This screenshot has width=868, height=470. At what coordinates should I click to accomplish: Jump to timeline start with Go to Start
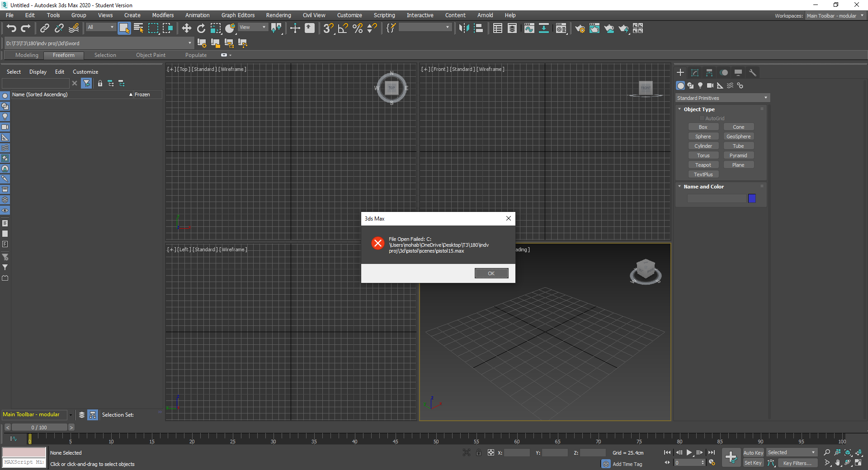click(667, 452)
